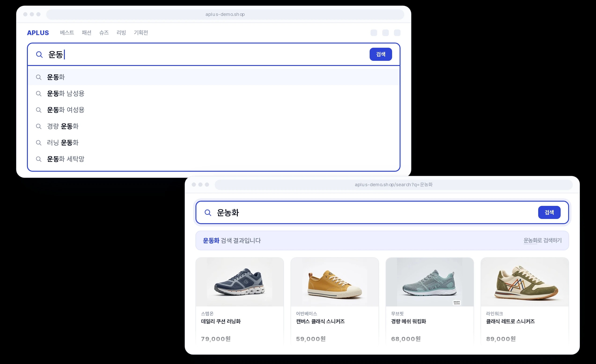
Task: Click the search icon next to 운동화 suggestion
Action: [x=38, y=77]
